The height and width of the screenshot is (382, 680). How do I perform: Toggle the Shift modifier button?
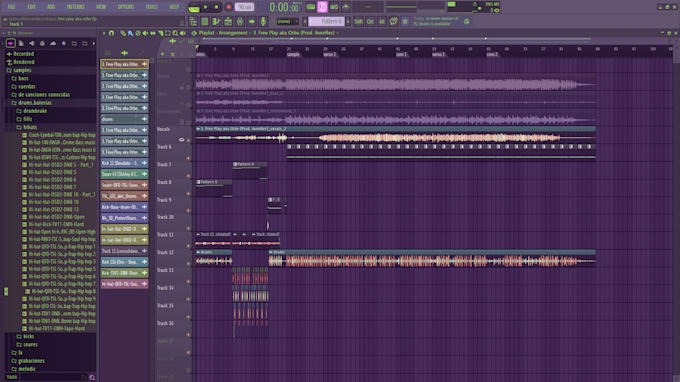(358, 21)
